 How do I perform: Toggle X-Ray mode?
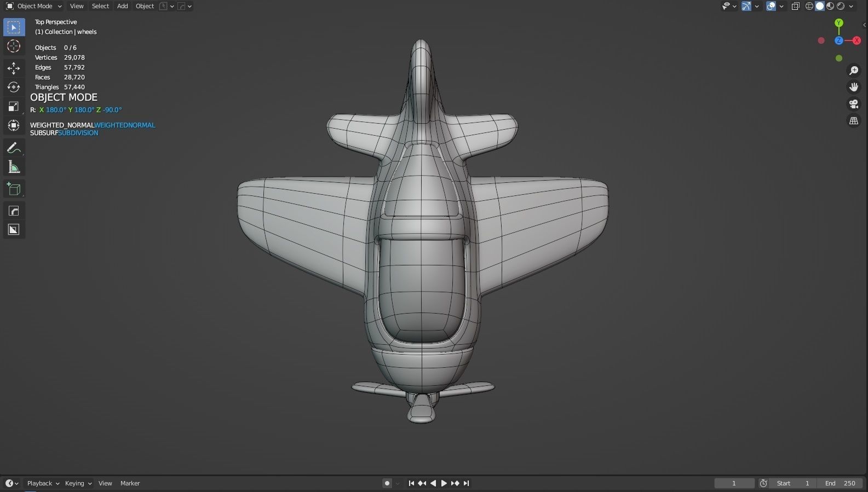(x=795, y=6)
